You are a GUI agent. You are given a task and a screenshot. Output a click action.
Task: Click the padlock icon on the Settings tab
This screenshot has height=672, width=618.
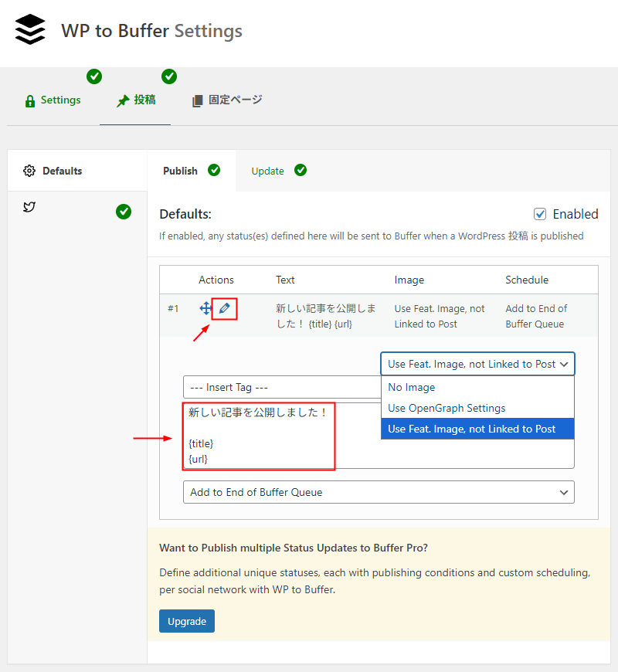(x=29, y=100)
